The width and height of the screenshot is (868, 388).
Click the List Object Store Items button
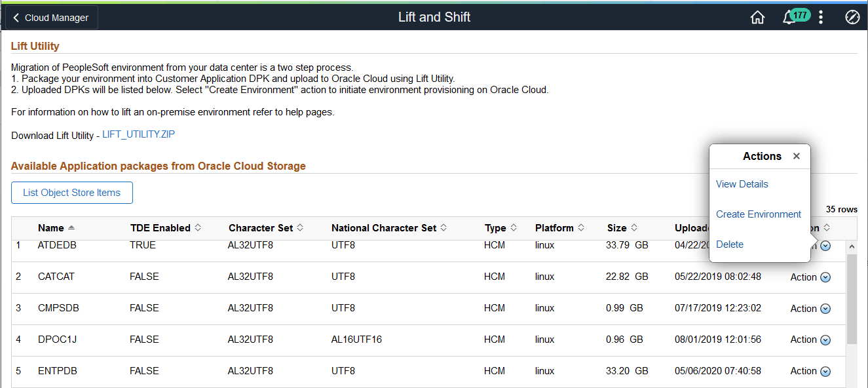tap(71, 193)
